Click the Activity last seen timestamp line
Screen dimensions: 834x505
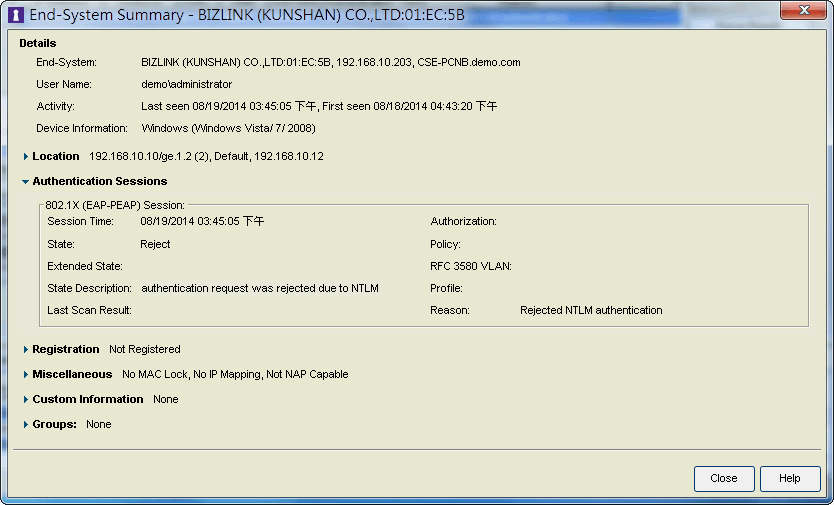click(319, 106)
